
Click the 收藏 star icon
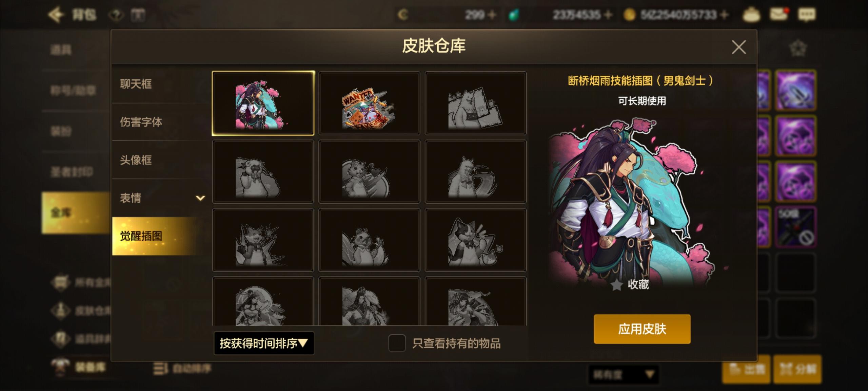[x=616, y=285]
